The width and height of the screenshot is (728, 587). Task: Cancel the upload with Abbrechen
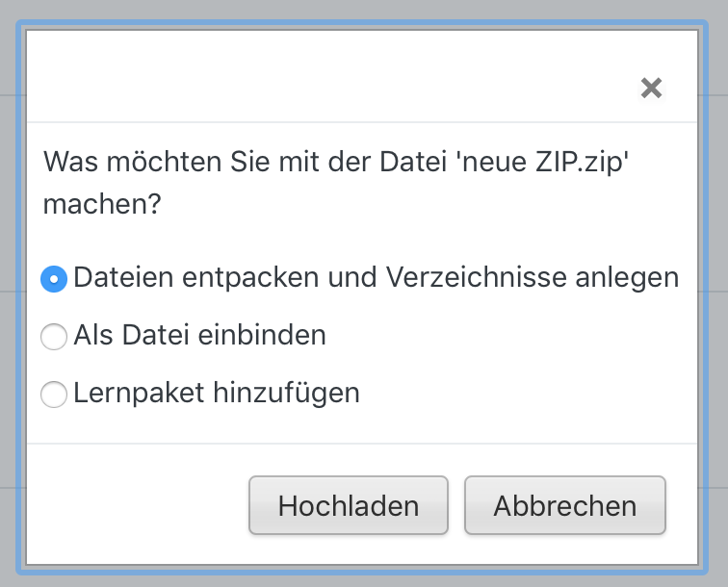(564, 506)
